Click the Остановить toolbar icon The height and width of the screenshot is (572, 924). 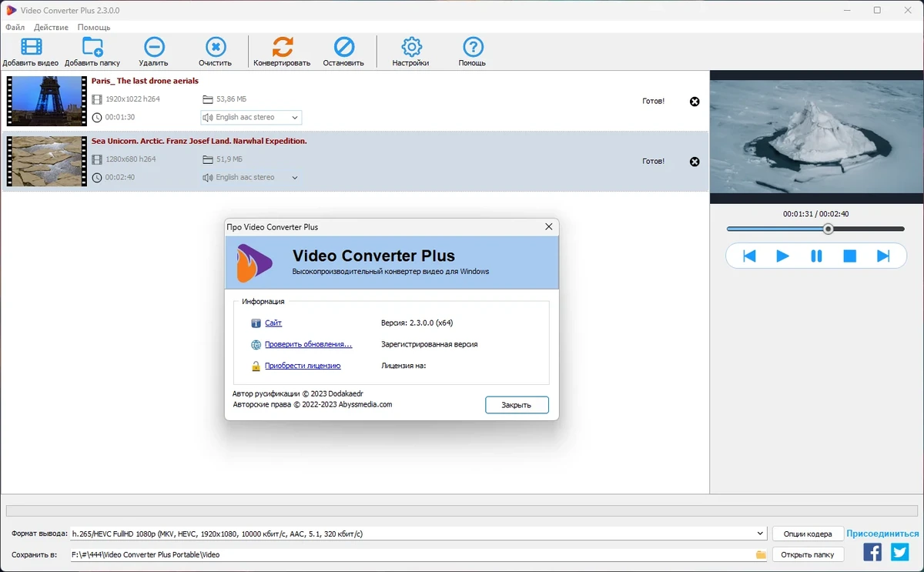[x=343, y=47]
